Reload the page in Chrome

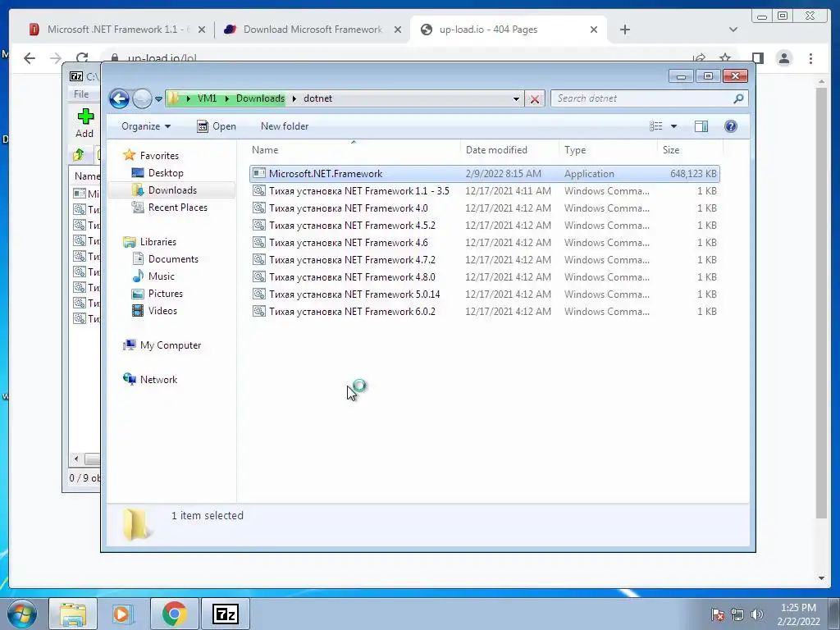coord(82,58)
